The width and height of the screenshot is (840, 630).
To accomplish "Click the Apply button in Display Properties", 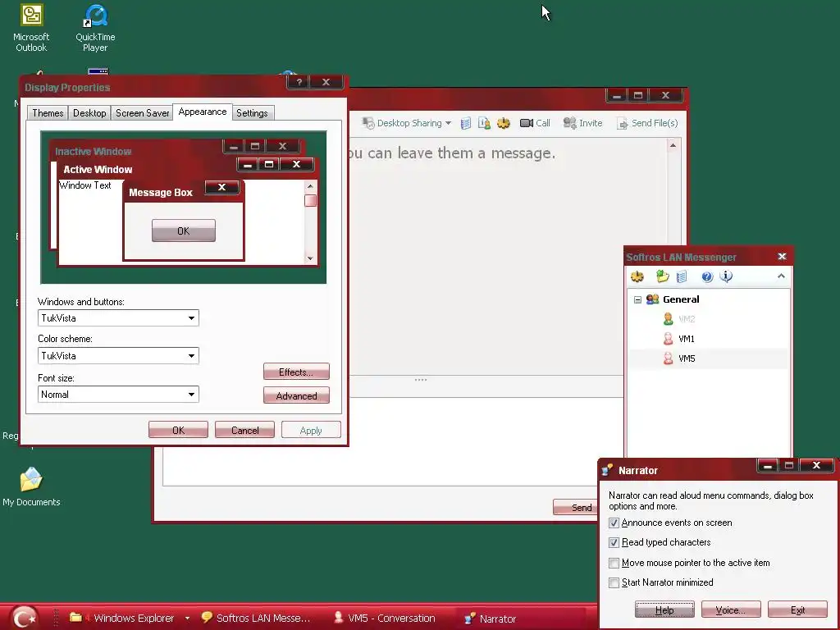I will [311, 430].
